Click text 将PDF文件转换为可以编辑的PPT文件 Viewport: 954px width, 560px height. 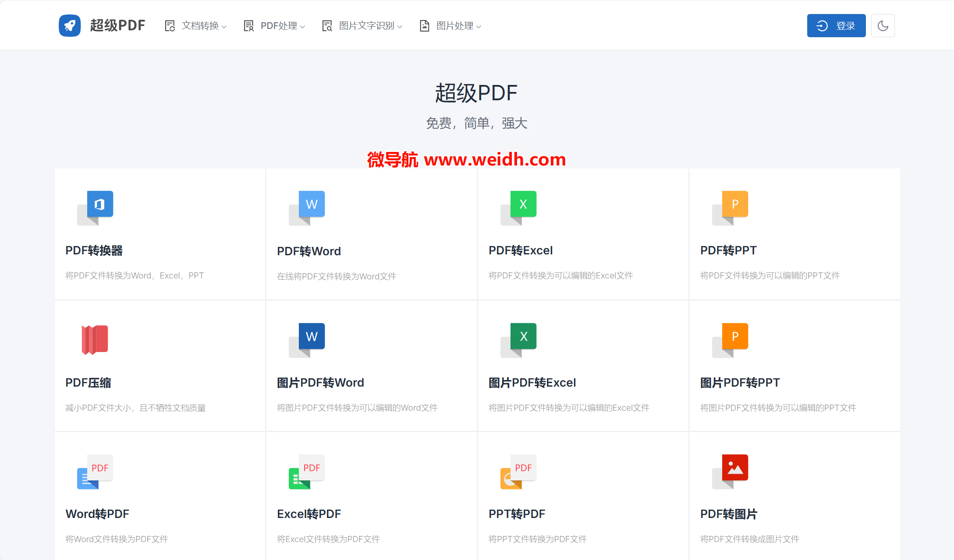pos(770,275)
